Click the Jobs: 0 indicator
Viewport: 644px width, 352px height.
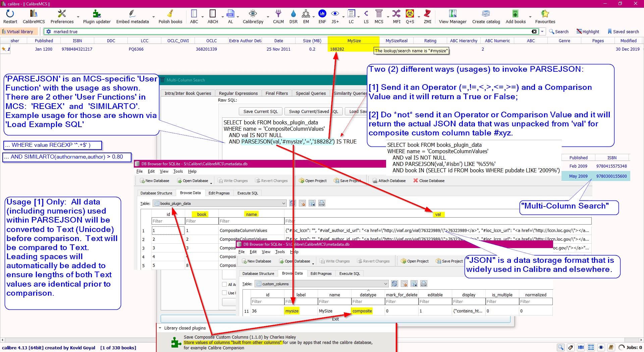(630, 348)
